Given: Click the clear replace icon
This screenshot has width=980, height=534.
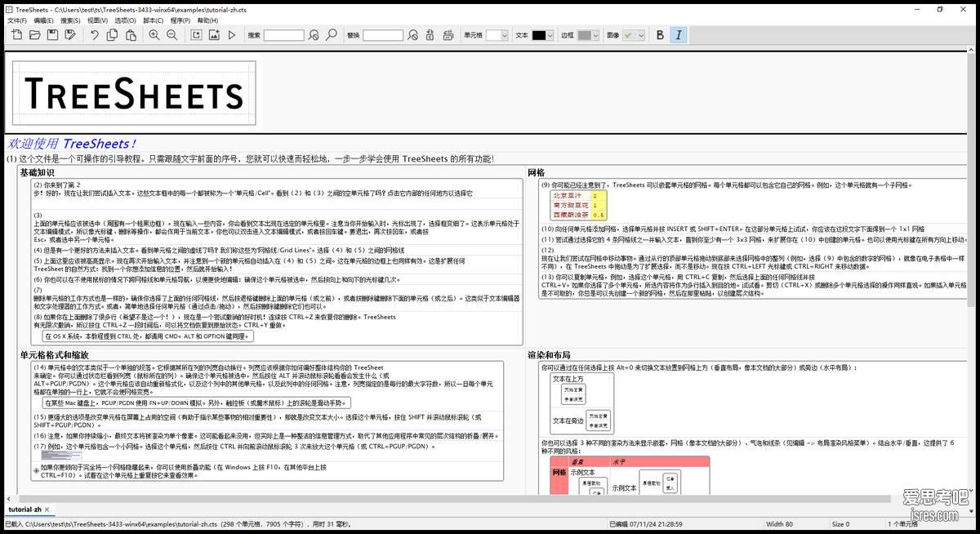Looking at the screenshot, I should (x=412, y=35).
